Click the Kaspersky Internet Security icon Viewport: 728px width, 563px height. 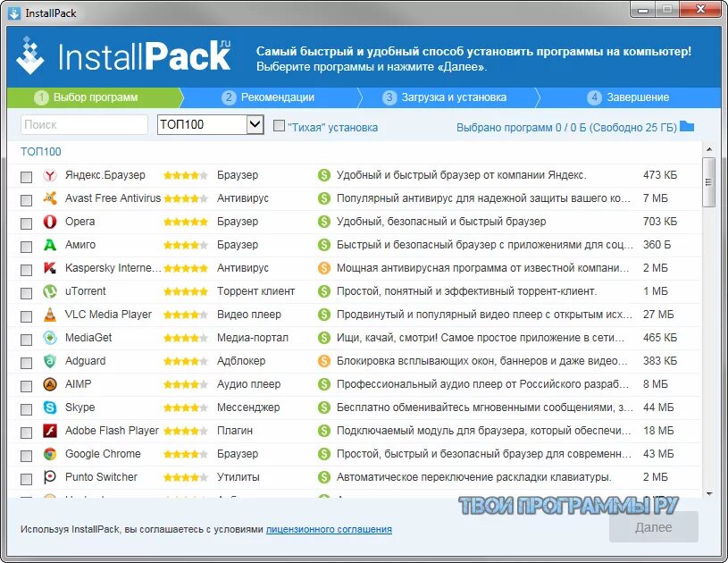pyautogui.click(x=50, y=268)
